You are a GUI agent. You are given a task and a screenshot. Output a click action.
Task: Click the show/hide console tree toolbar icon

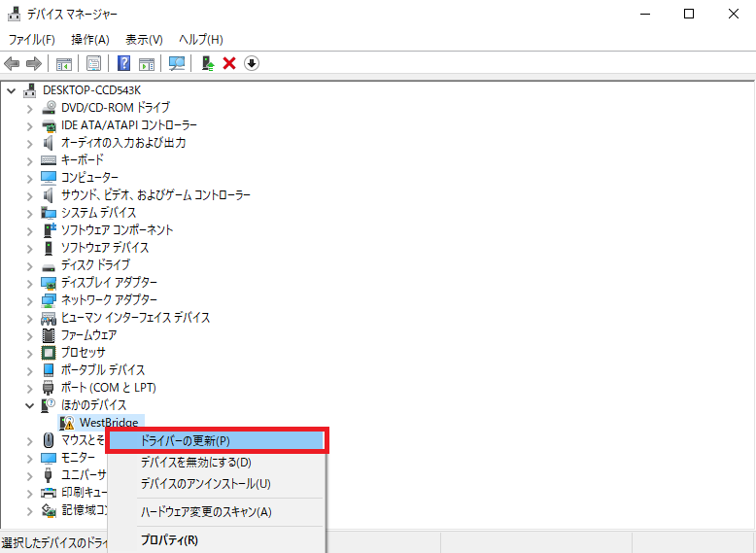(x=63, y=63)
